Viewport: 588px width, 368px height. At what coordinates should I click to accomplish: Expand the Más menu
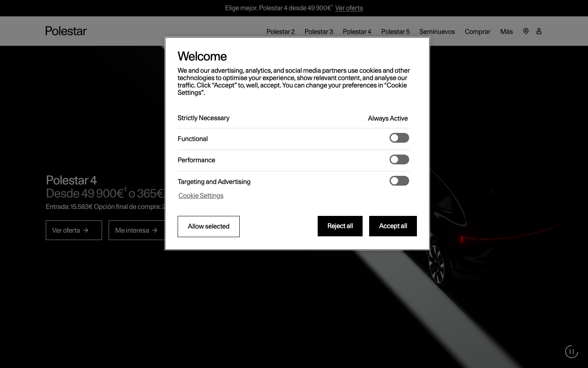(506, 31)
